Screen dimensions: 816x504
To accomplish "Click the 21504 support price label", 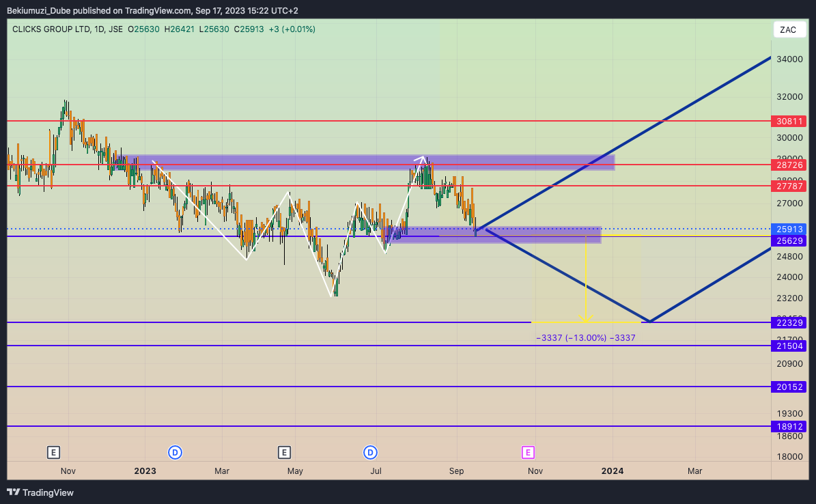I will pyautogui.click(x=789, y=346).
